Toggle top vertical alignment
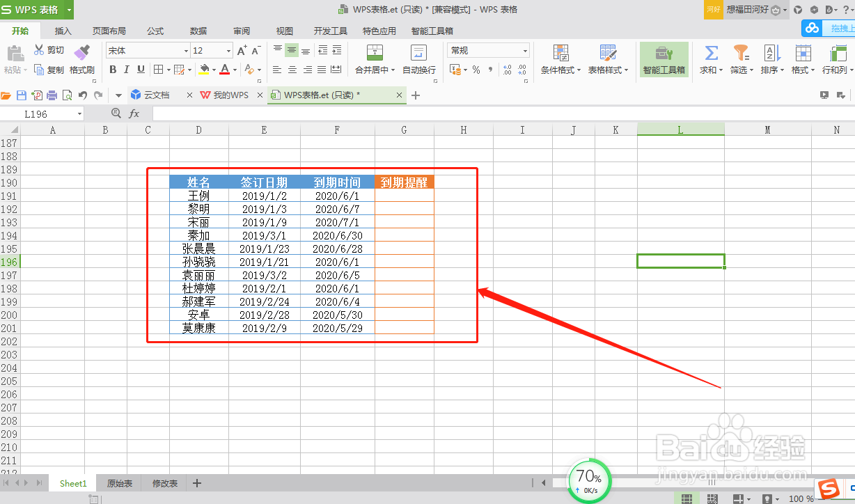The width and height of the screenshot is (855, 504). [x=278, y=50]
